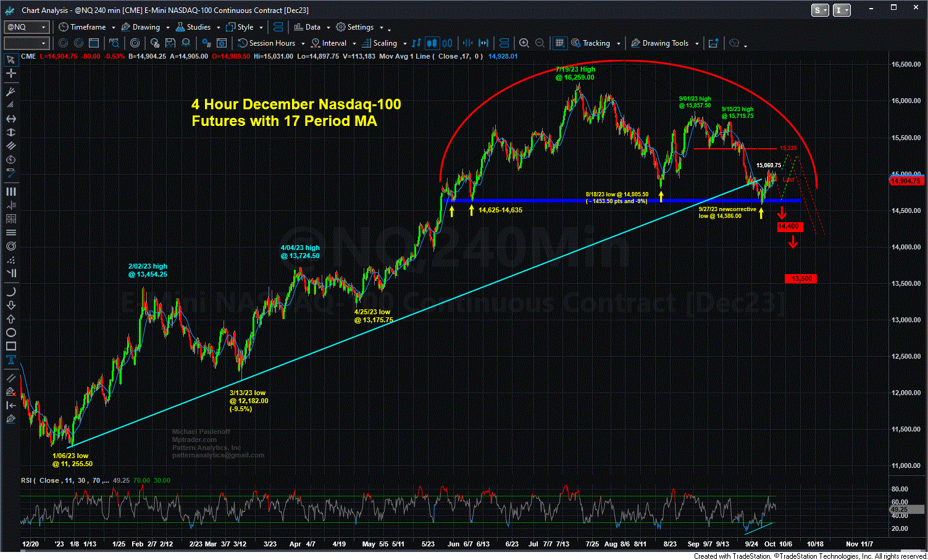Toggle expand bar spacing icon

(x=483, y=43)
